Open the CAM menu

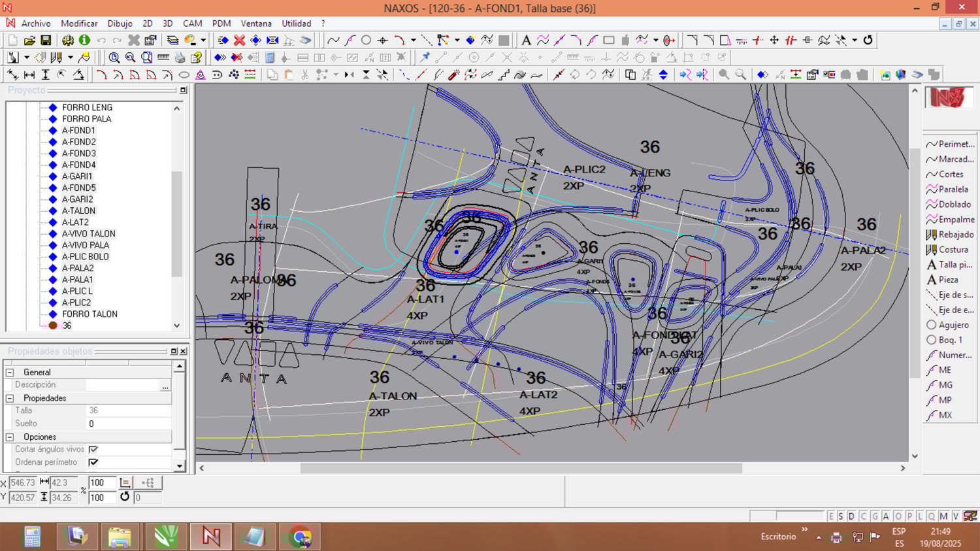(x=192, y=24)
